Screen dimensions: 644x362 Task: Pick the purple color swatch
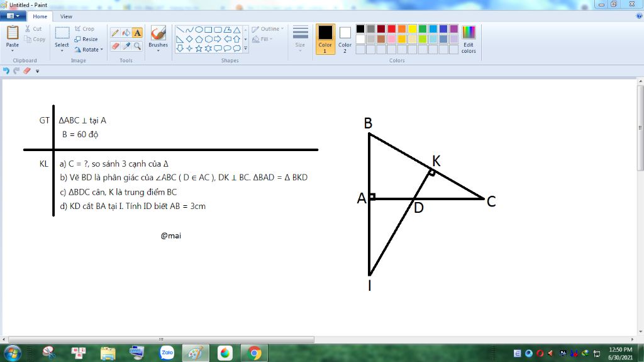(454, 29)
